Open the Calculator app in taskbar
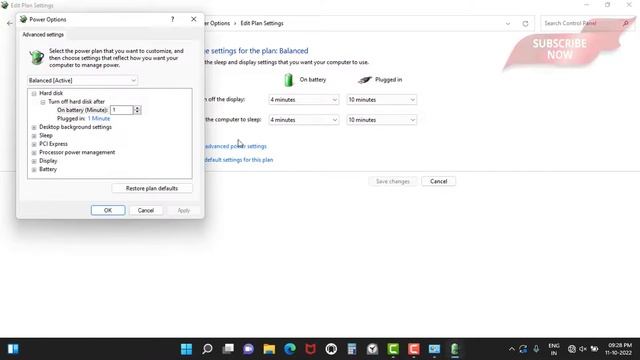Image resolution: width=640 pixels, height=360 pixels. tap(351, 349)
